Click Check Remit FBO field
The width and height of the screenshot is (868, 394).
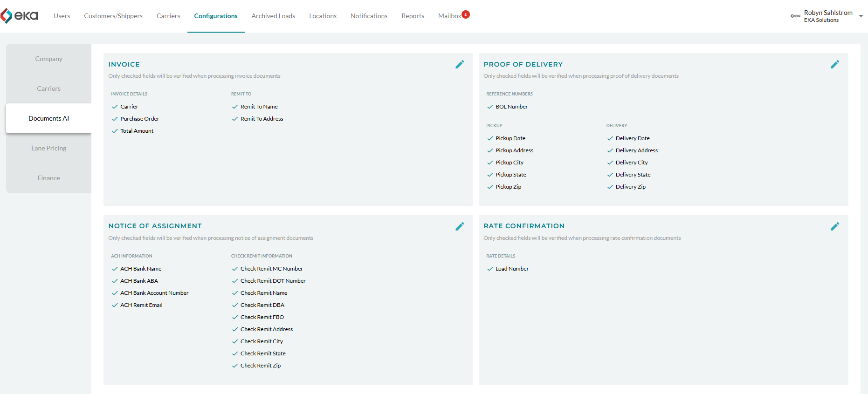click(x=258, y=317)
